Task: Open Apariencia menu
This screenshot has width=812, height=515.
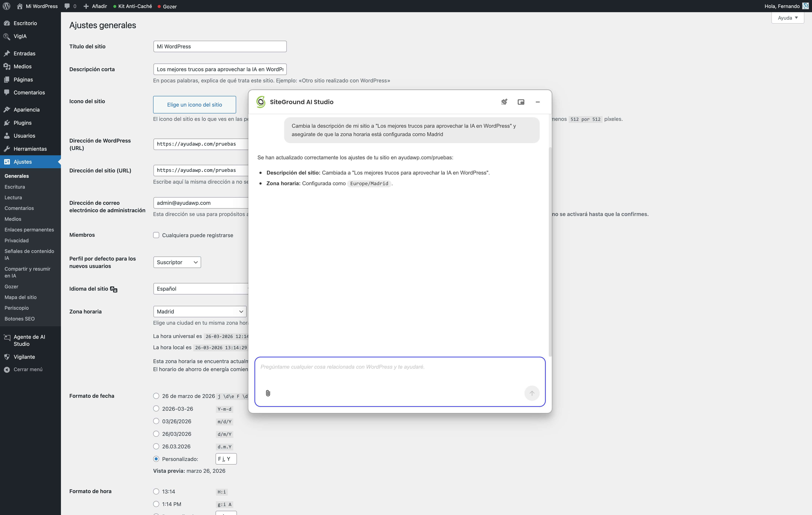Action: pos(30,110)
